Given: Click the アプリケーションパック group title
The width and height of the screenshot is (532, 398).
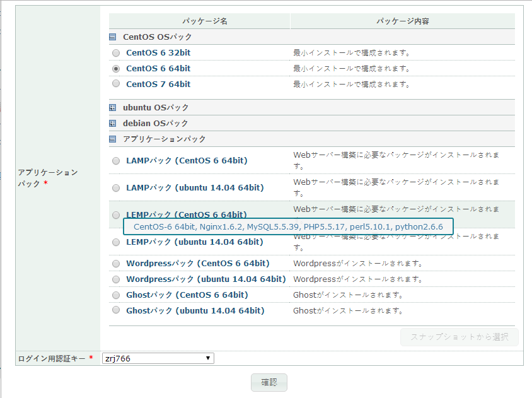Looking at the screenshot, I should coord(165,139).
